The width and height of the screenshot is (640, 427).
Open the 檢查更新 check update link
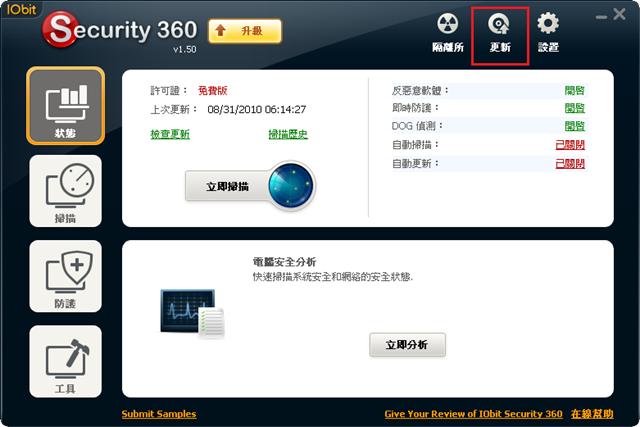[170, 134]
